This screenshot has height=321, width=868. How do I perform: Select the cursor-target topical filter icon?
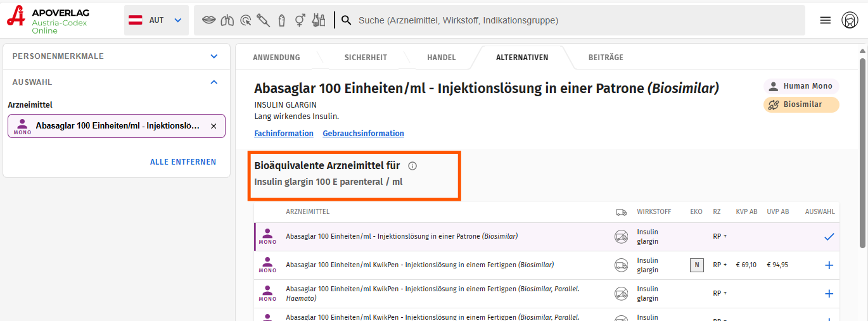(246, 20)
